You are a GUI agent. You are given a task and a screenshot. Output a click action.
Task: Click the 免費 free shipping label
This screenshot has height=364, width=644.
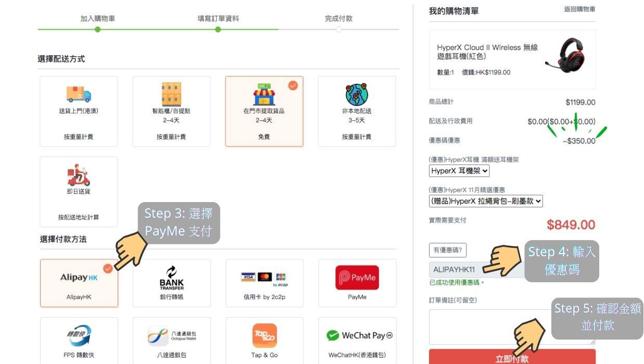coord(264,137)
